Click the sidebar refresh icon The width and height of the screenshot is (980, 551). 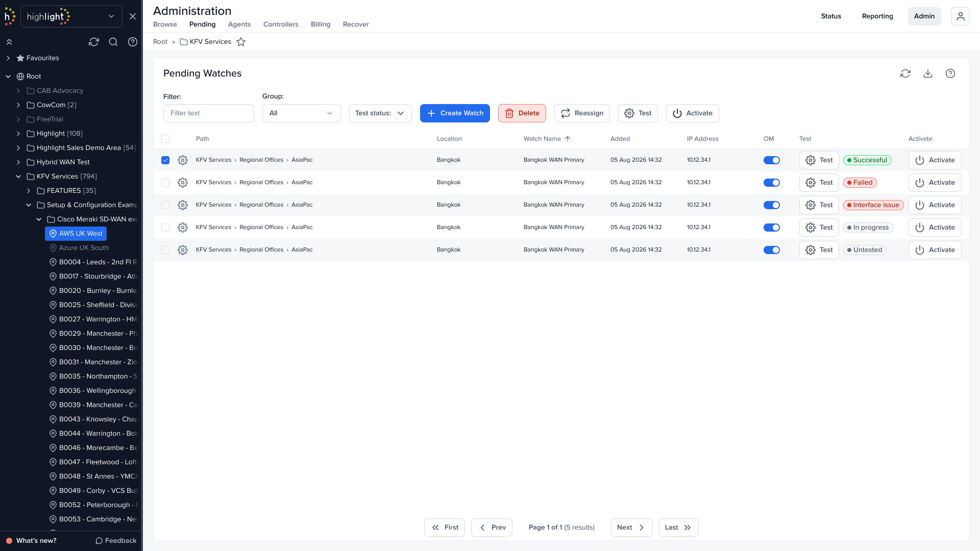click(x=94, y=42)
